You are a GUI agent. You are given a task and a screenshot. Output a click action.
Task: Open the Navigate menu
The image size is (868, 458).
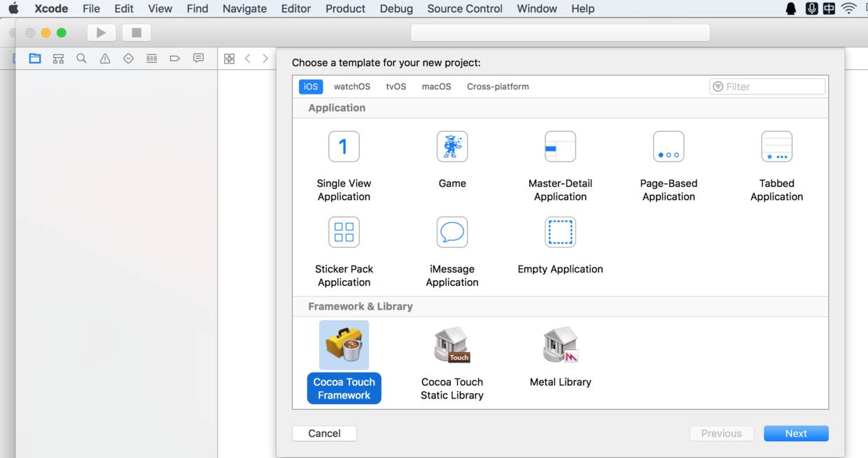[x=244, y=8]
